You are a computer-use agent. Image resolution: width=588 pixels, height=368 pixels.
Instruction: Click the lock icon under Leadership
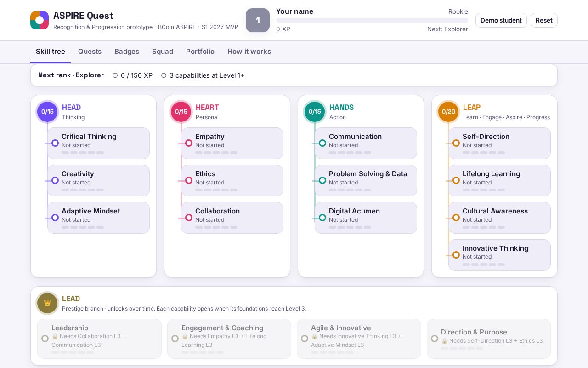point(55,336)
